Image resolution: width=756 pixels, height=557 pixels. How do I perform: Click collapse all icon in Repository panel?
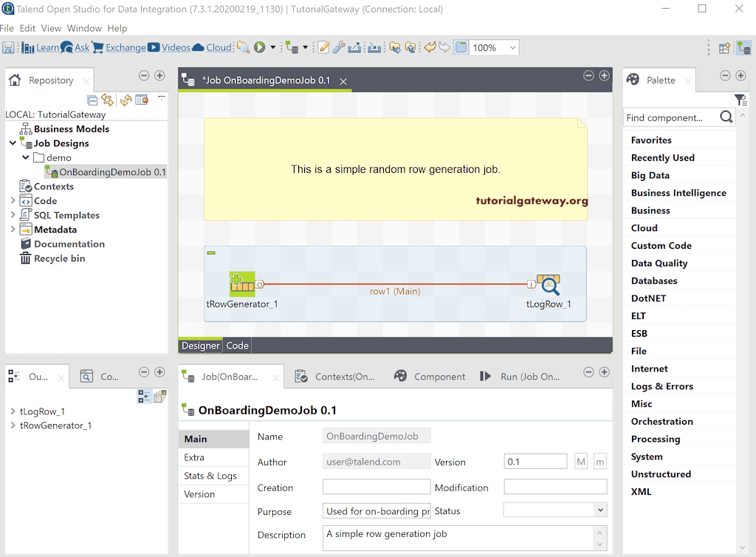point(92,100)
